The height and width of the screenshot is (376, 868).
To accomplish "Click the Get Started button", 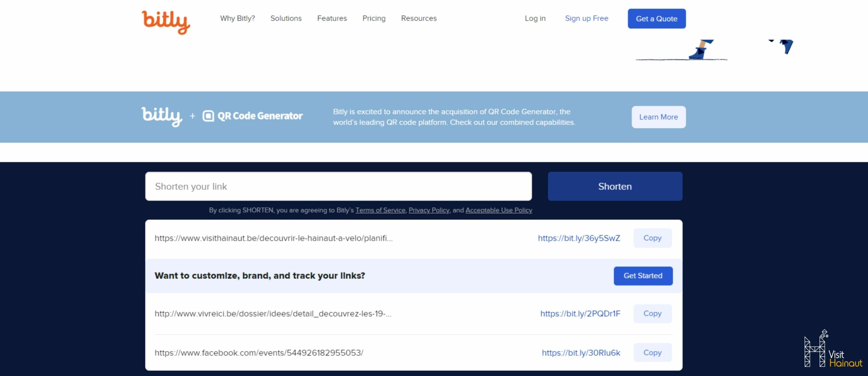I will point(643,276).
